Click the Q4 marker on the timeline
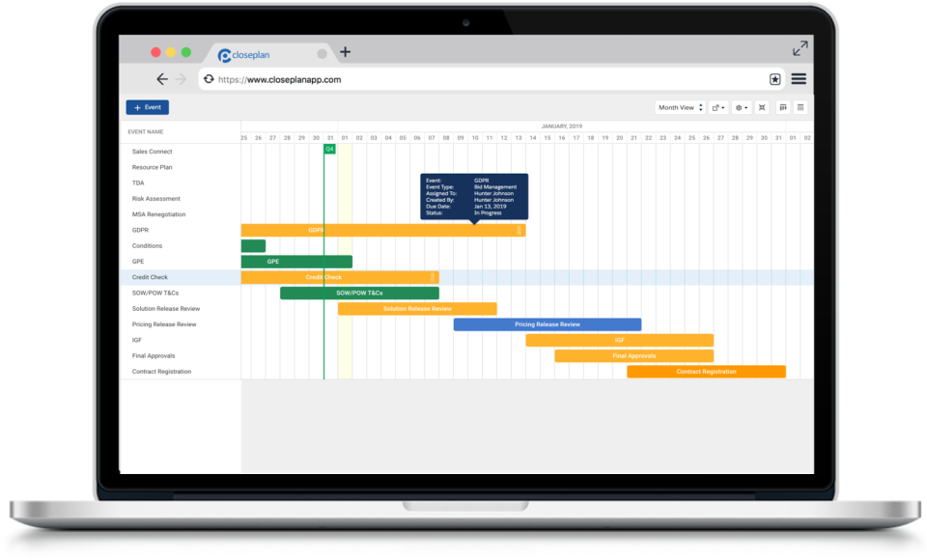The width and height of the screenshot is (927, 560). click(x=327, y=149)
